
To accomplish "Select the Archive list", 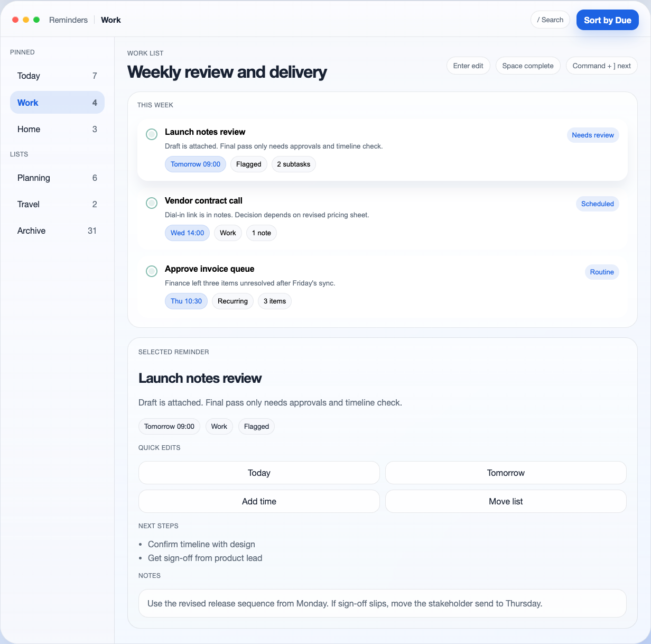I will (x=57, y=231).
